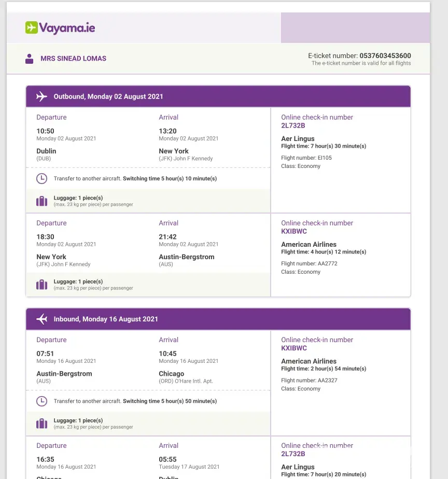This screenshot has width=448, height=479.
Task: Click luggage icon under New York–Austin flight
Action: tap(41, 285)
